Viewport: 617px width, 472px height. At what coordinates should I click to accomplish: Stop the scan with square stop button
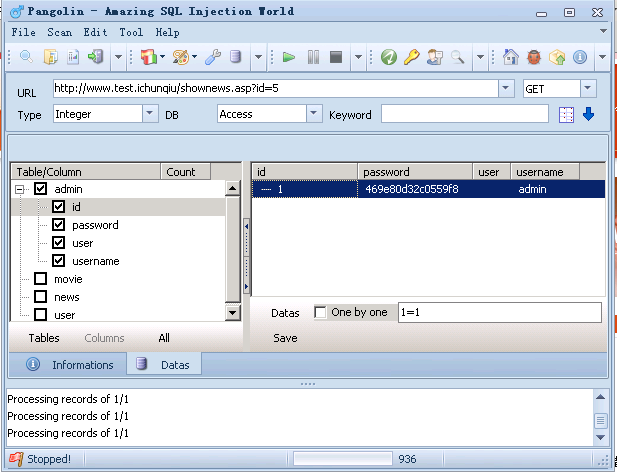coord(336,57)
